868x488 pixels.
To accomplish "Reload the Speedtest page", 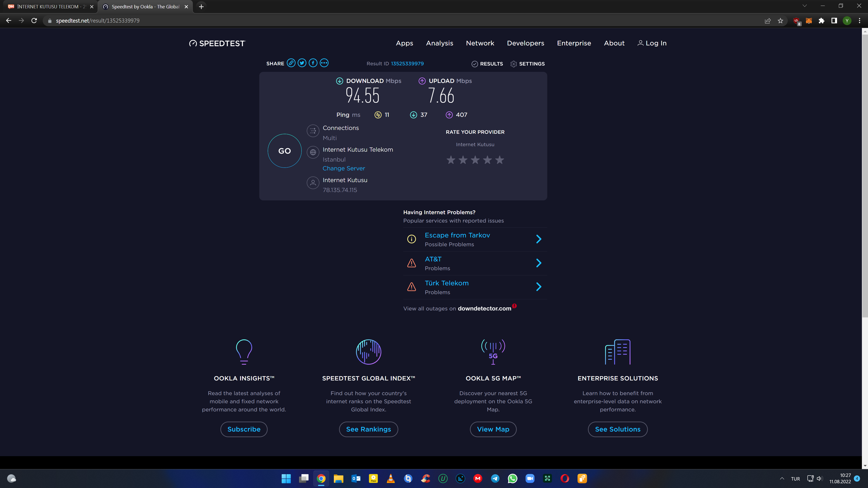I will click(x=34, y=21).
